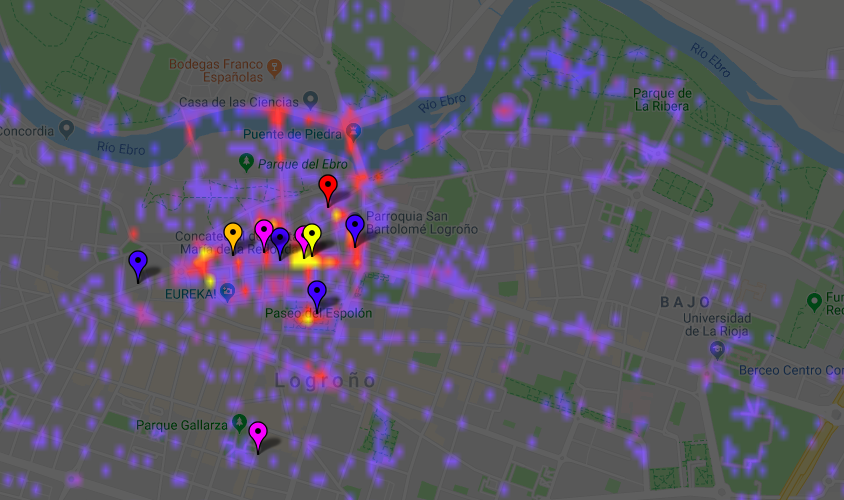Click the Puente de Piedra landmark icon

click(x=353, y=130)
